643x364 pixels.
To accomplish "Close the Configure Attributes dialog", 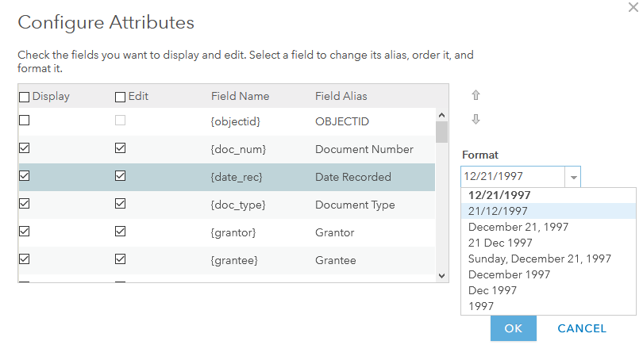I will (x=632, y=9).
